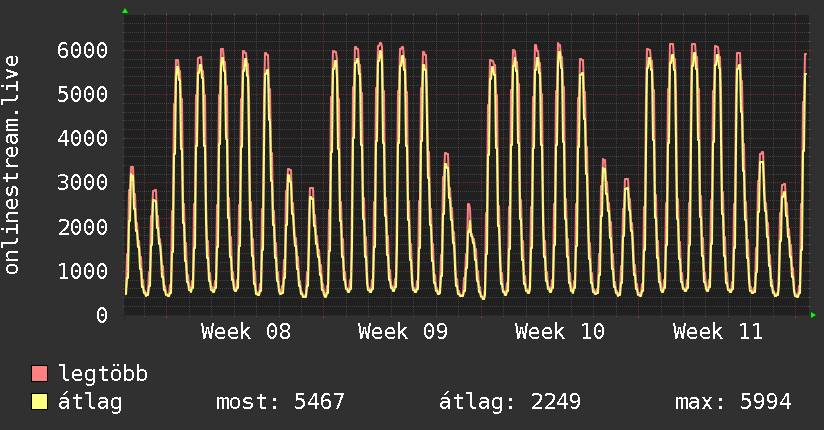
Task: Click the 4000 y-axis label
Action: tap(83, 139)
